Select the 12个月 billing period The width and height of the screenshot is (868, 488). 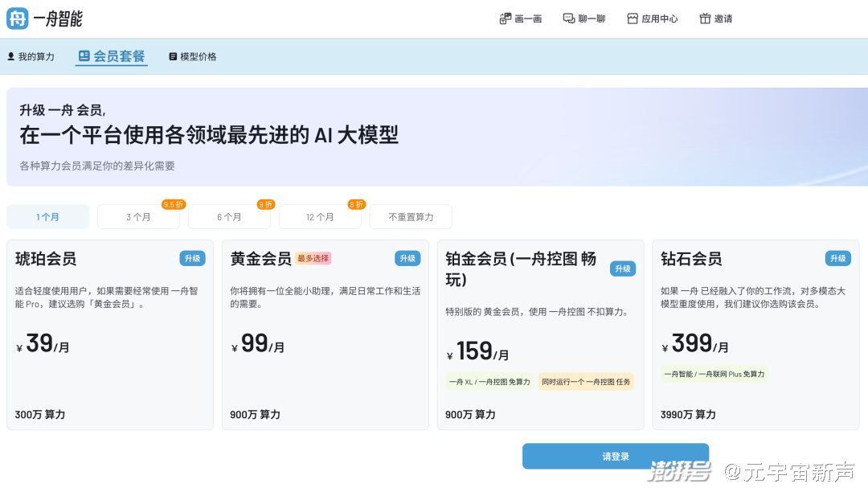coord(320,216)
